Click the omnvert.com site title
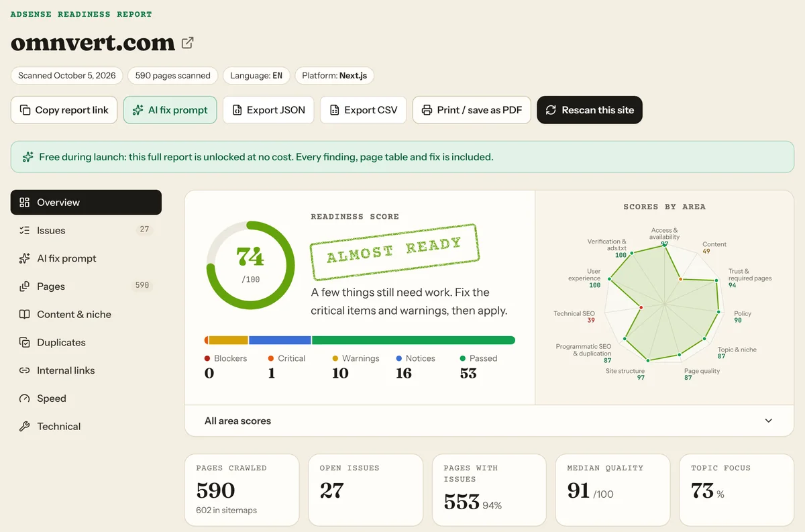Viewport: 805px width, 532px height. coord(93,43)
